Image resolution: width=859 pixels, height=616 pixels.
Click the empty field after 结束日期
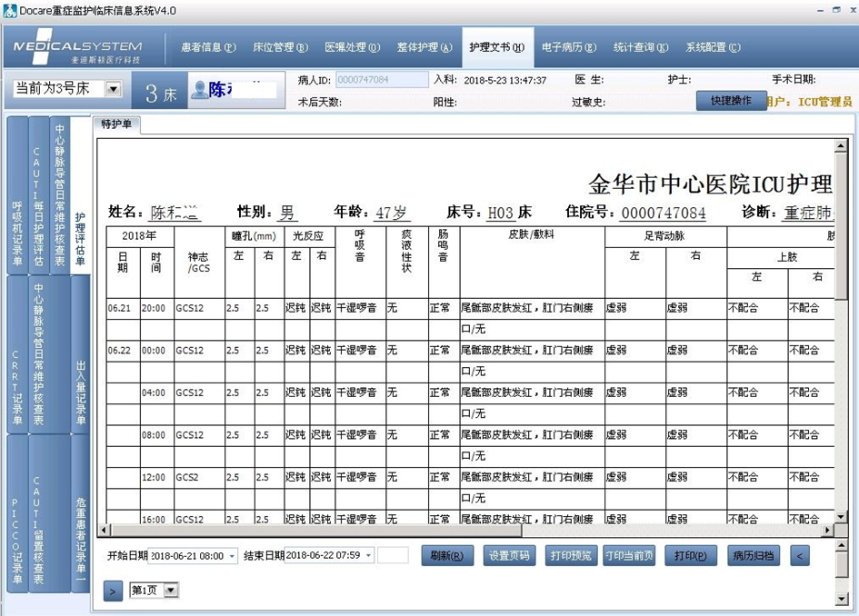coord(393,555)
